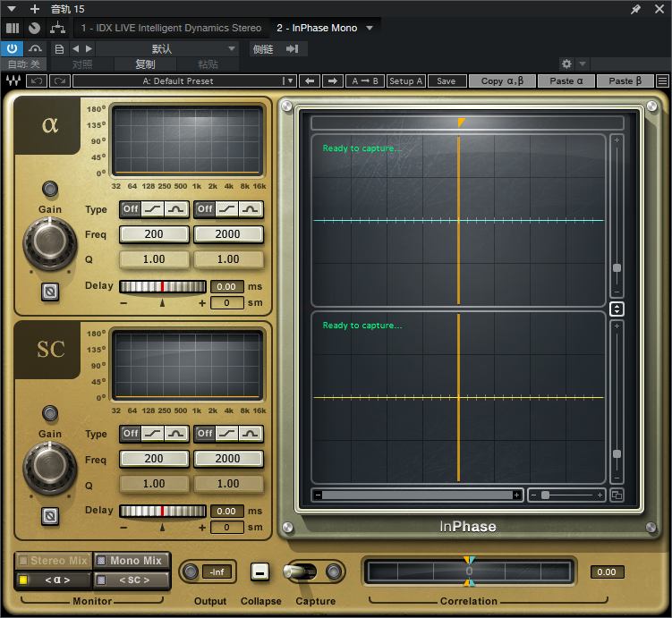Select the 2 - InPhase Mono tab
Screen dimensions: 672x618
coord(317,29)
